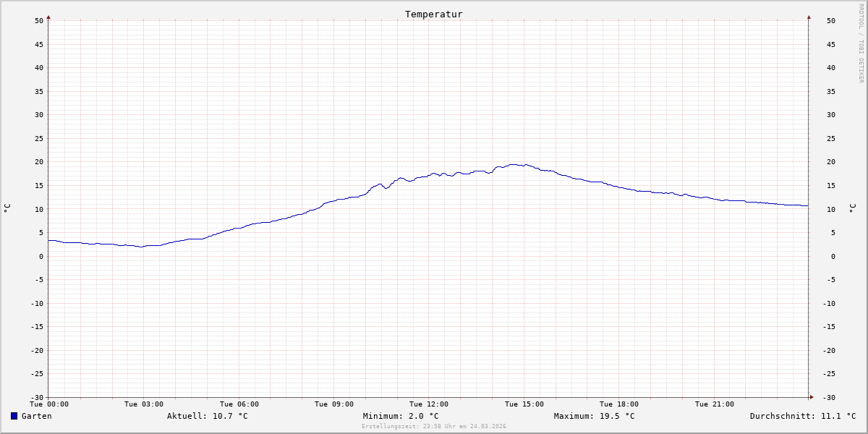Select the Maximum 19.5 °C value
Screen dimensions: 868x434
[594, 416]
